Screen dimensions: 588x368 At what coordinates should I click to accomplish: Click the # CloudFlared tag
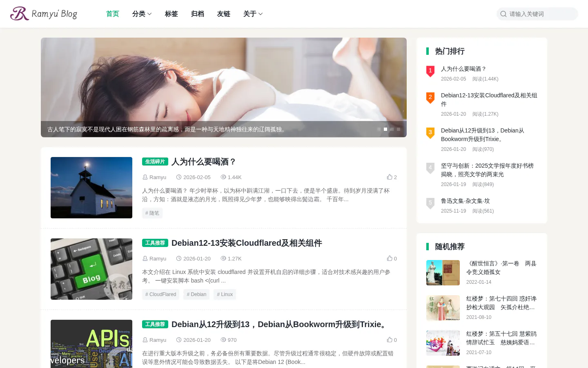161,294
